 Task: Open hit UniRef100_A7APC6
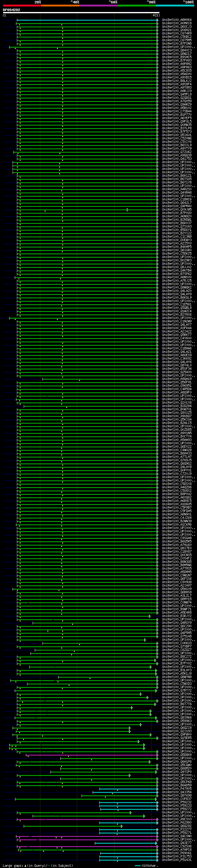(177, 850)
